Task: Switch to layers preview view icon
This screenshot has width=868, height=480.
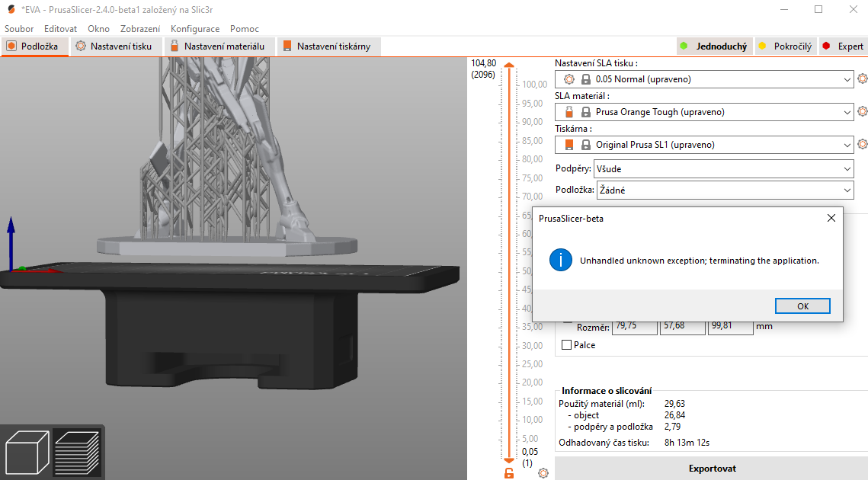Action: (77, 452)
